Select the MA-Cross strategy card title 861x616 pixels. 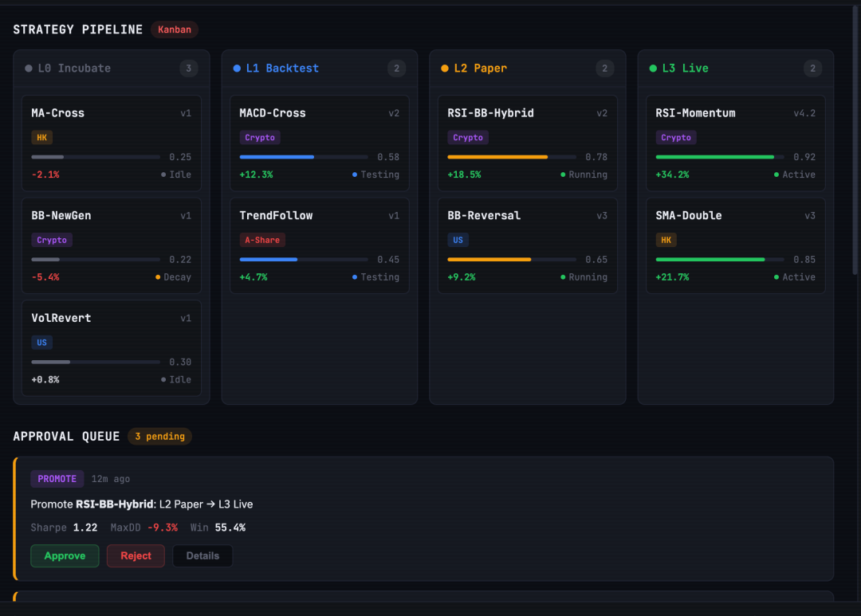click(57, 113)
